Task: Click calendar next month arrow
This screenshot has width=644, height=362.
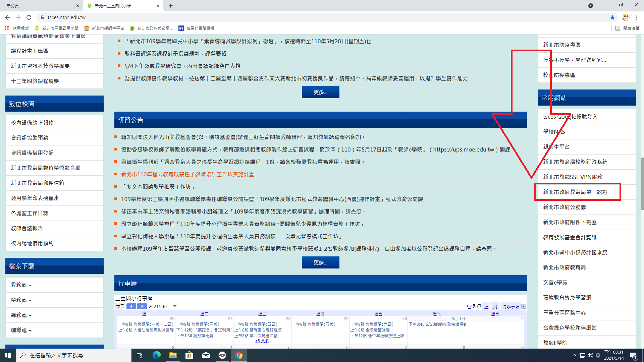Action: [x=142, y=306]
